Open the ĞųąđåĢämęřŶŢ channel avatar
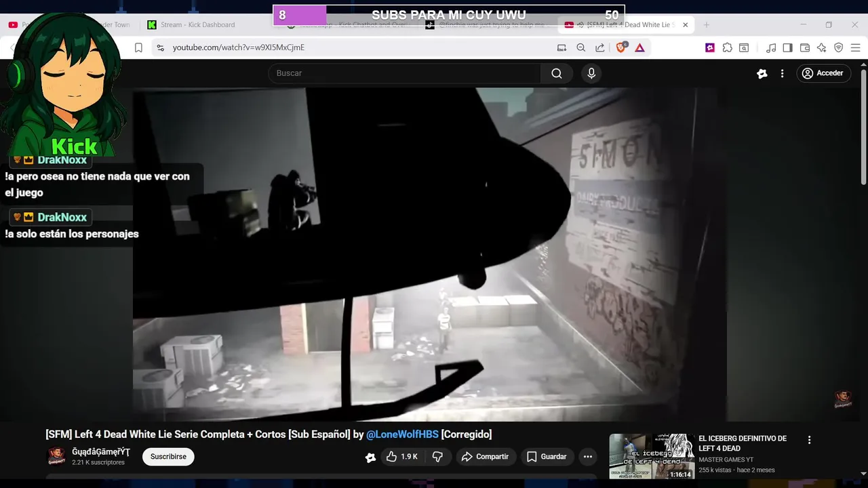The width and height of the screenshot is (868, 488). pos(56,457)
